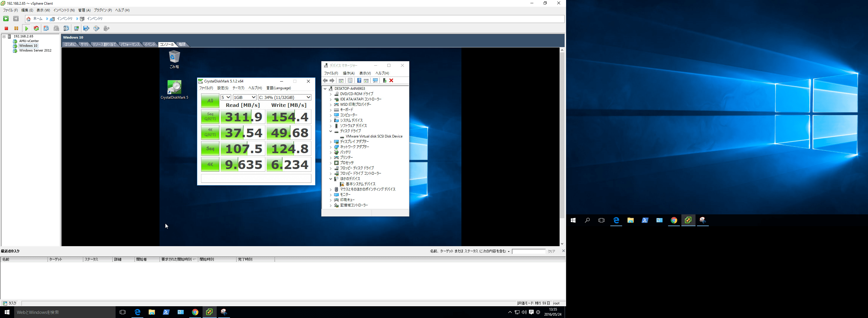Select AMU-vCenter VM in inventory tree
This screenshot has height=318, width=868.
(29, 41)
